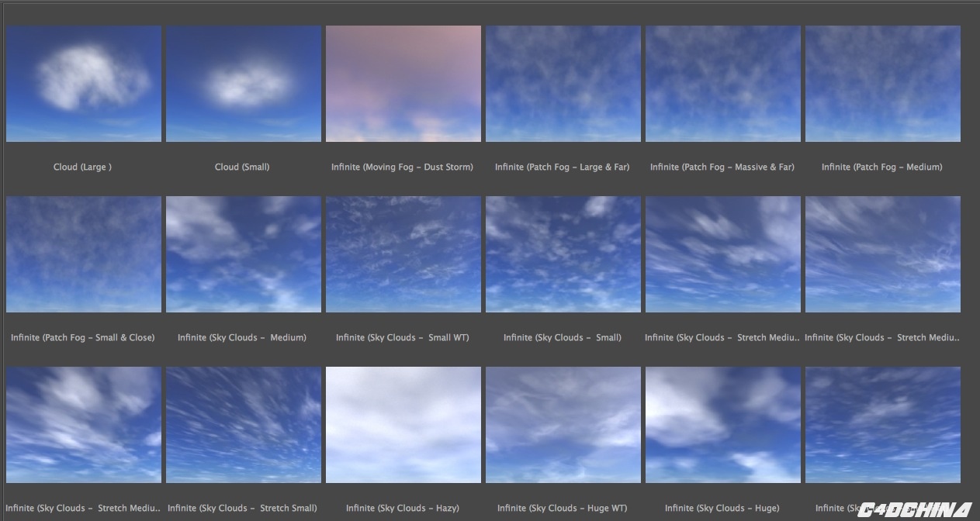Image resolution: width=980 pixels, height=521 pixels.
Task: Click the "Infinite (Sky Clouds – Huge WT)" label
Action: click(x=563, y=508)
